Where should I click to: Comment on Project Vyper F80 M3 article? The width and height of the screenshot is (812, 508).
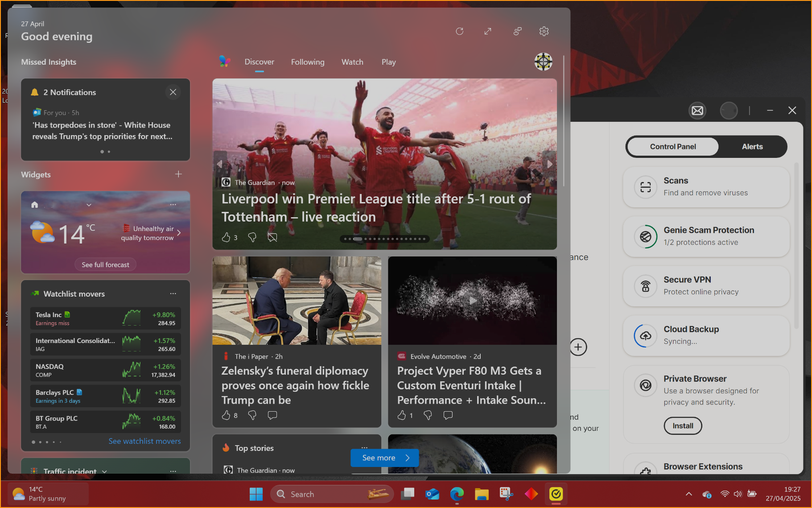tap(448, 415)
